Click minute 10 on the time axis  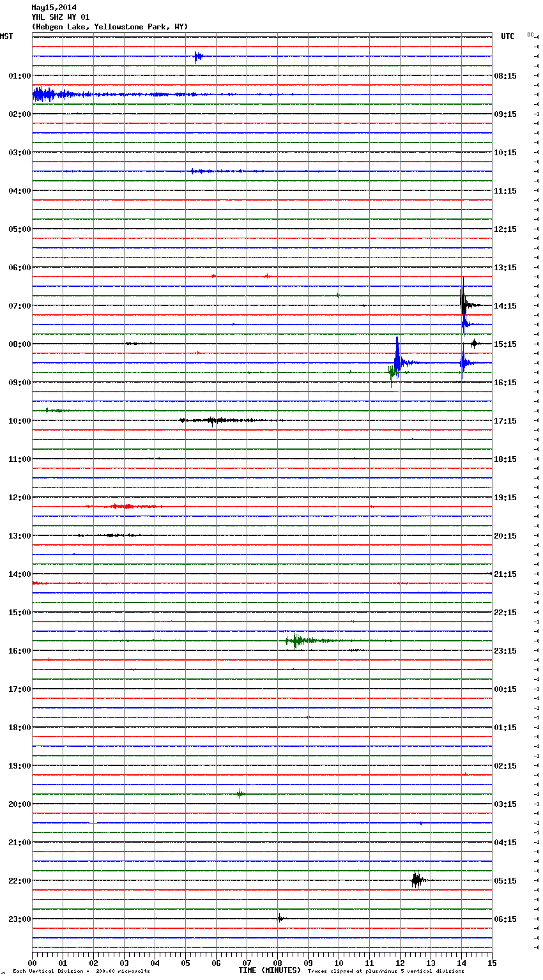339,963
